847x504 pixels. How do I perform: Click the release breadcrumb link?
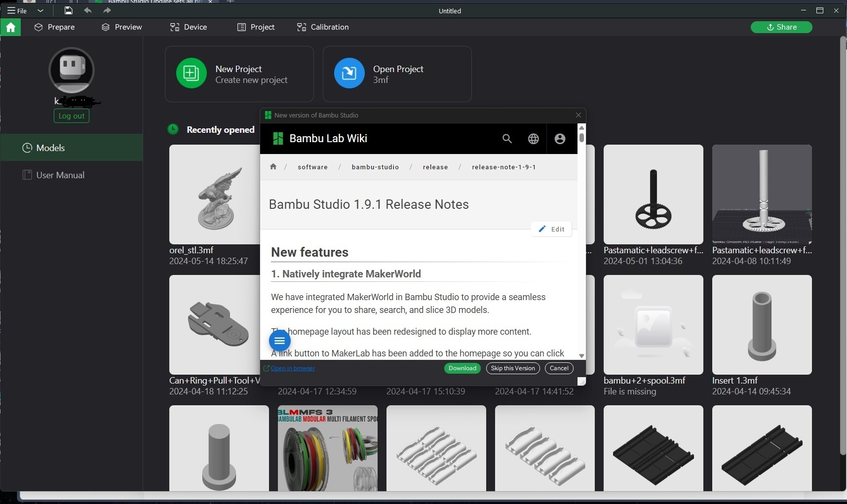(435, 167)
